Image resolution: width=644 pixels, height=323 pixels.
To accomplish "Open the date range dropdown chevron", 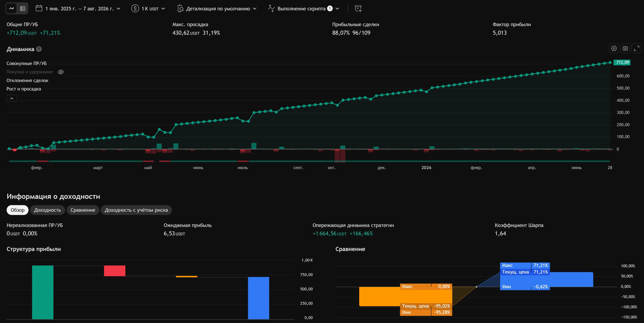I will pyautogui.click(x=119, y=8).
